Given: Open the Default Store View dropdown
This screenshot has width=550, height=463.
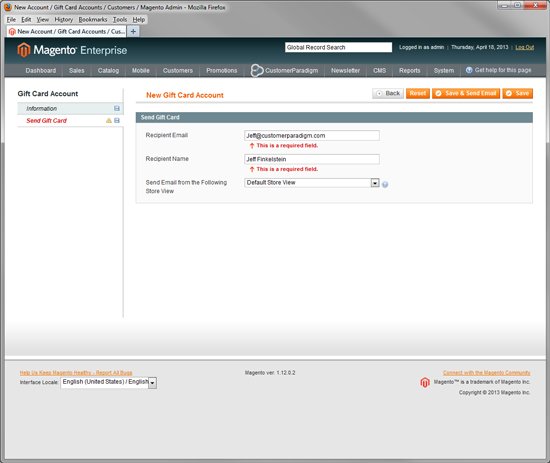Looking at the screenshot, I should click(312, 183).
